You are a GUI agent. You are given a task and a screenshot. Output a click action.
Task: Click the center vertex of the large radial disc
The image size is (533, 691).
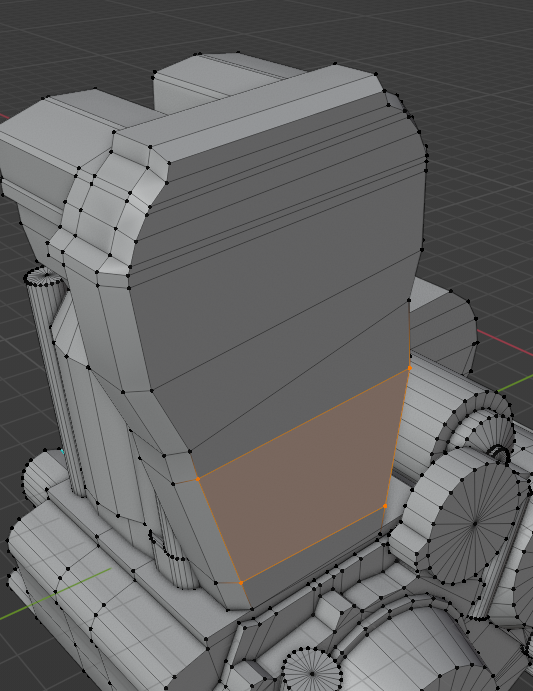(475, 524)
